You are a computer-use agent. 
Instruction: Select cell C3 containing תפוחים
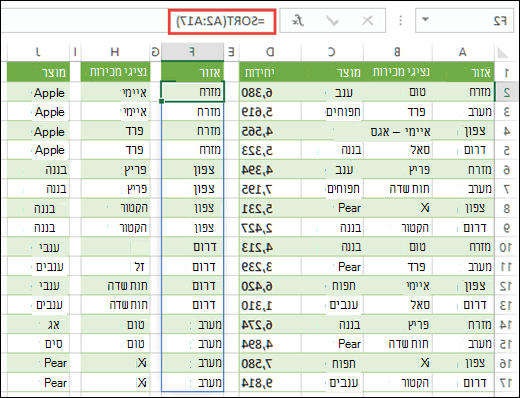pos(331,111)
